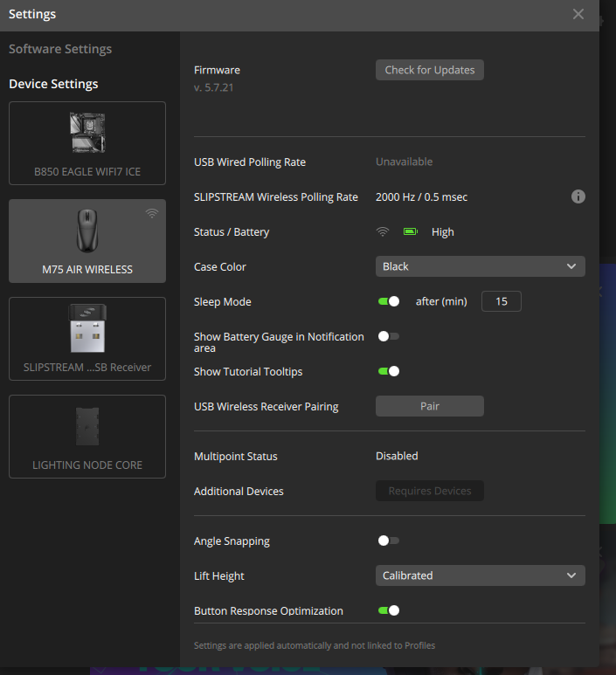Click Check for Updates button

pos(430,70)
